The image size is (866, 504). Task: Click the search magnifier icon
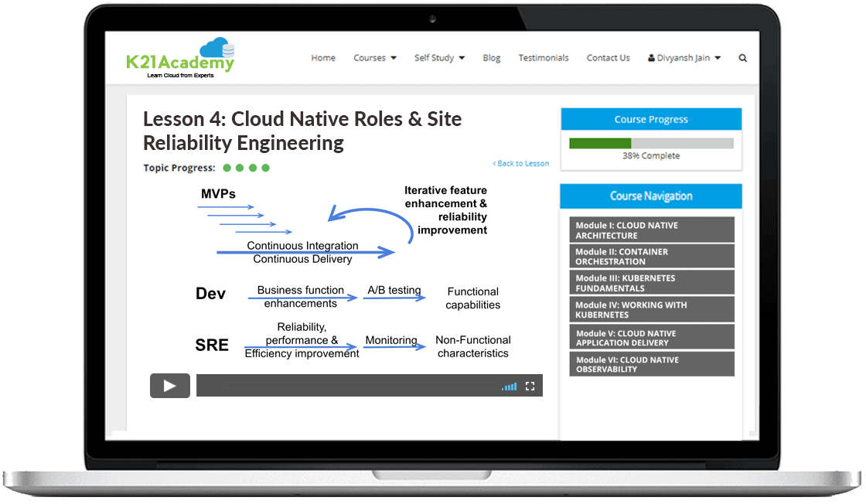[x=742, y=57]
